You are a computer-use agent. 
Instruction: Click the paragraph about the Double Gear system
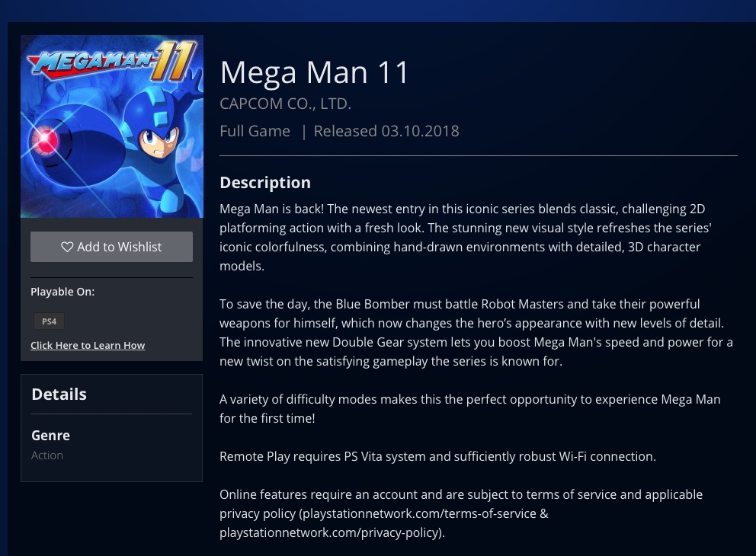pyautogui.click(x=476, y=333)
